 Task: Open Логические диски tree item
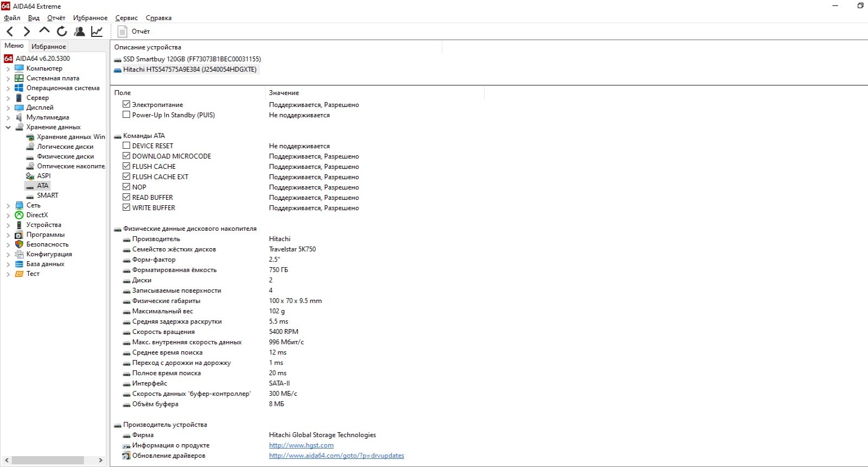coord(65,147)
